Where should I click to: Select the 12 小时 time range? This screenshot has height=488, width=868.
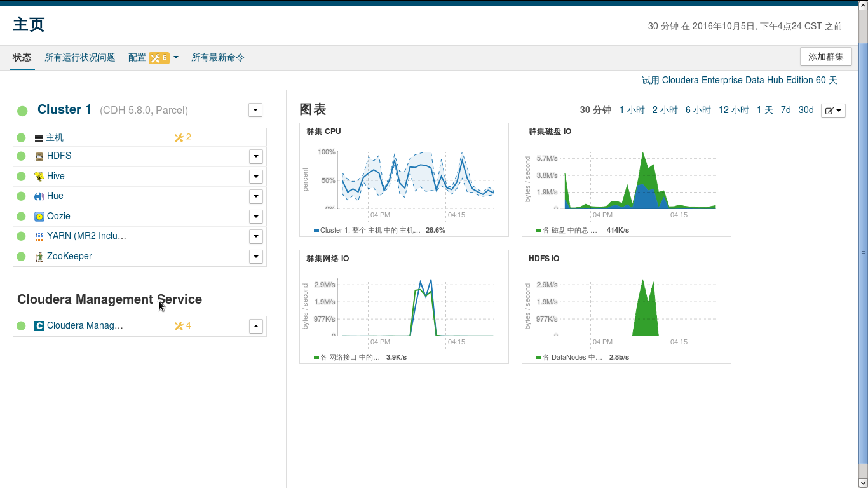tap(734, 110)
